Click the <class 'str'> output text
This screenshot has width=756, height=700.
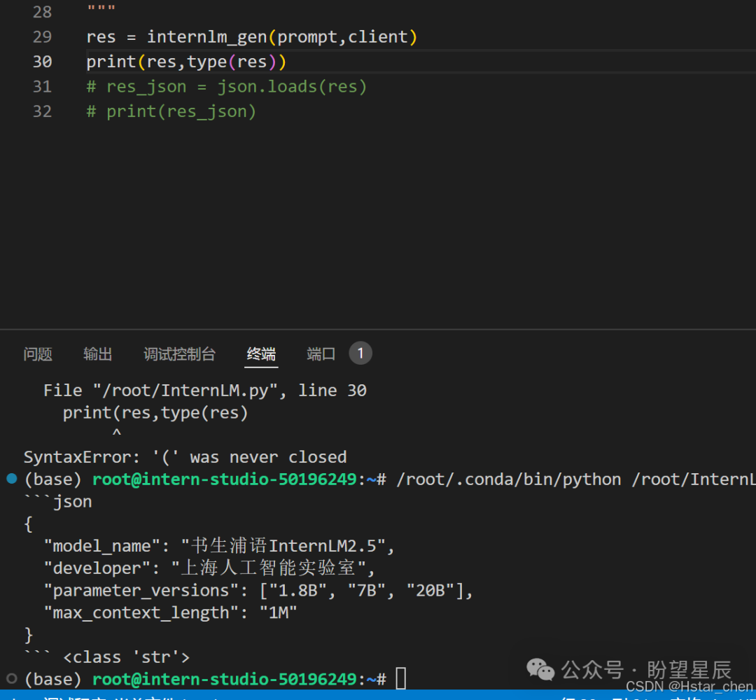coord(126,657)
